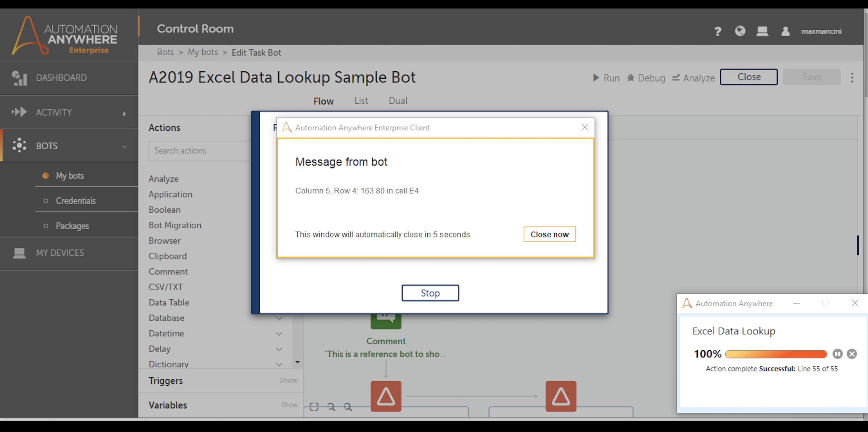Pause the Excel Data Lookup run
The height and width of the screenshot is (432, 868).
point(837,354)
